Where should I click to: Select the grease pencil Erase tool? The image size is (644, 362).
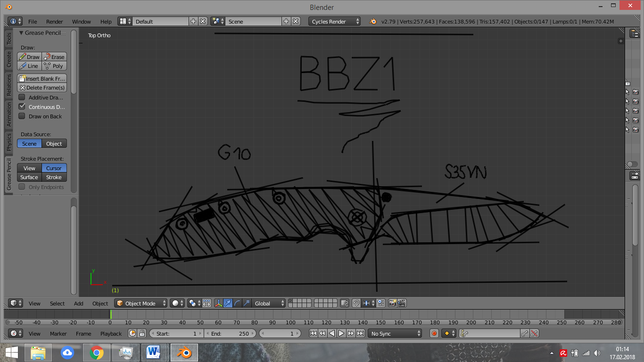pos(54,57)
